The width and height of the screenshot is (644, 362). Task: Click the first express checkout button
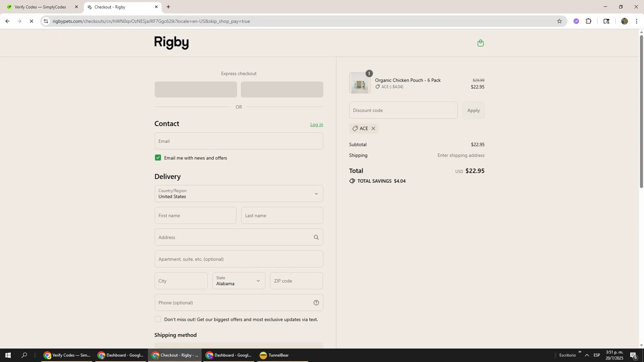196,90
